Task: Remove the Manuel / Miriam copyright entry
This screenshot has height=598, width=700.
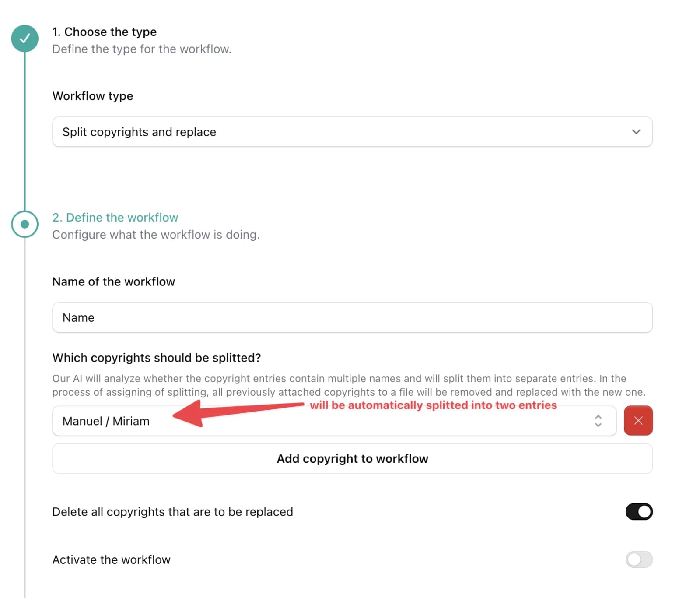Action: (x=638, y=421)
